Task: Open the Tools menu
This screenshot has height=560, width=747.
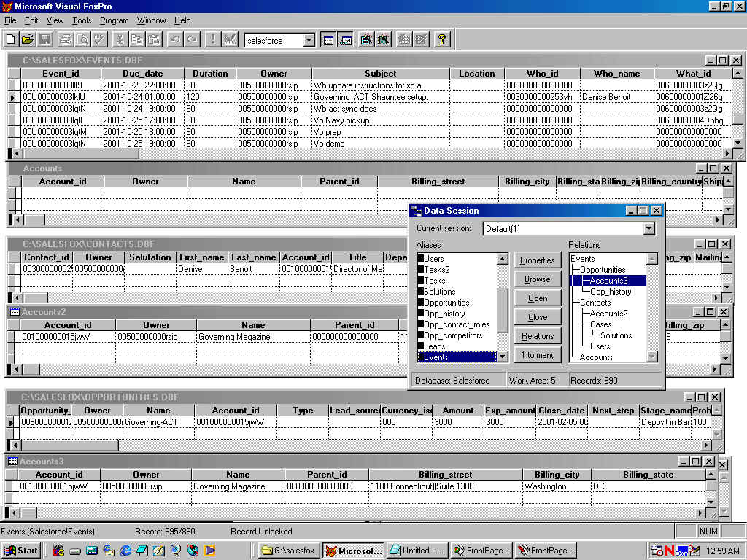Action: pos(82,20)
